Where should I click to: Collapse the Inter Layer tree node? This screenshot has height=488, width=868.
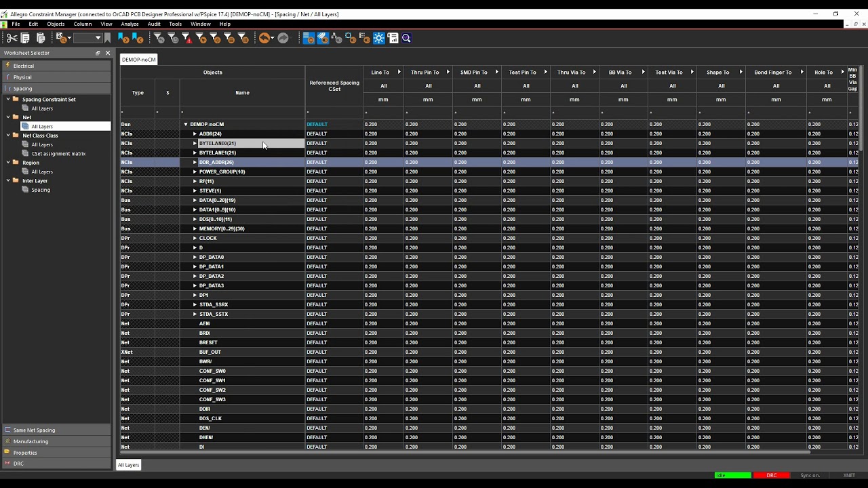pyautogui.click(x=9, y=181)
